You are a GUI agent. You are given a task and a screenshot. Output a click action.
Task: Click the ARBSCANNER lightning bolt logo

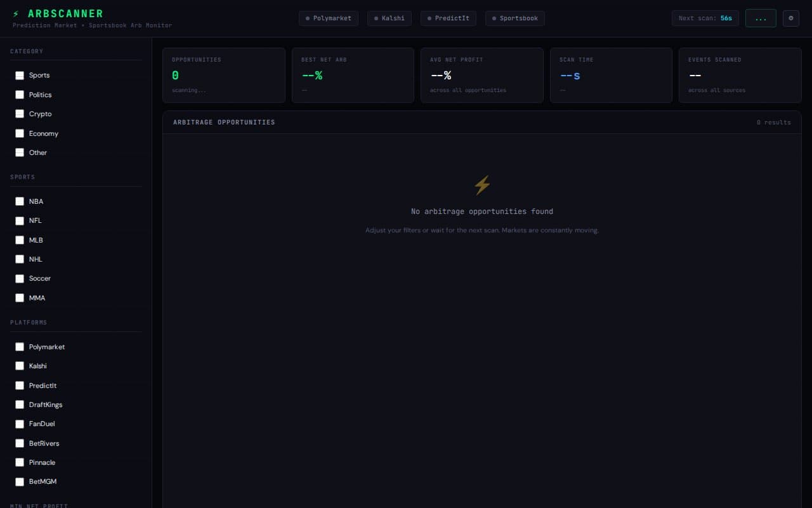click(x=16, y=12)
